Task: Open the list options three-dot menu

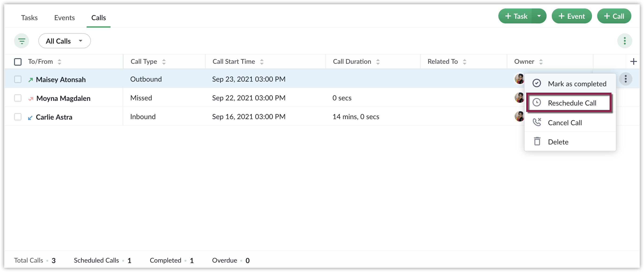Action: pos(624,41)
